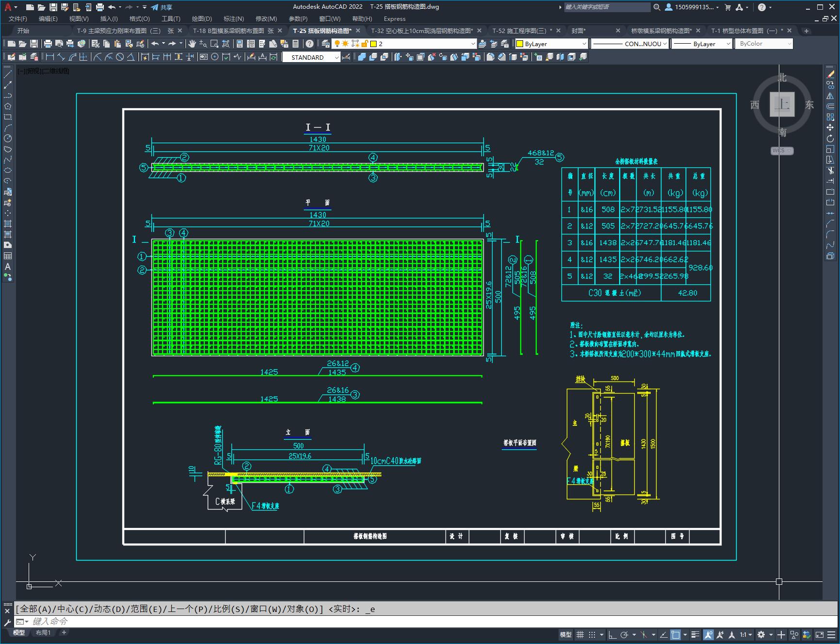Toggle drawing grid display in status bar
840x644 pixels.
click(580, 635)
